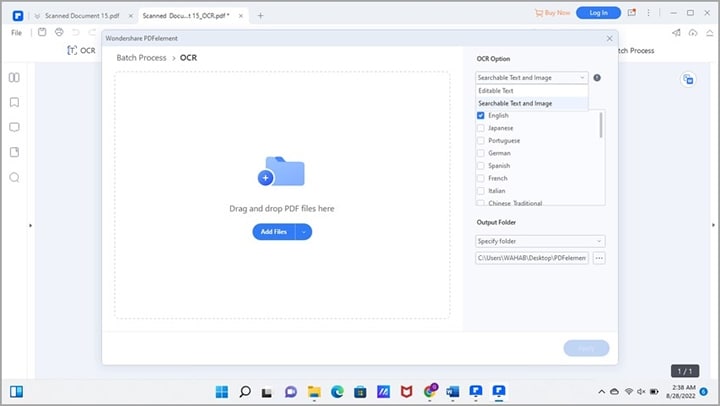Open Microsoft Store from taskbar
Viewport: 720px width, 406px height.
click(x=360, y=391)
